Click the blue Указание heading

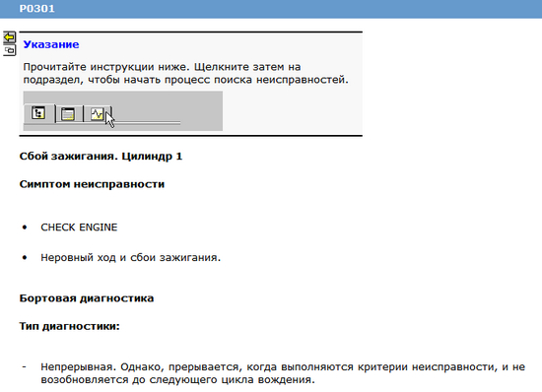coord(51,44)
